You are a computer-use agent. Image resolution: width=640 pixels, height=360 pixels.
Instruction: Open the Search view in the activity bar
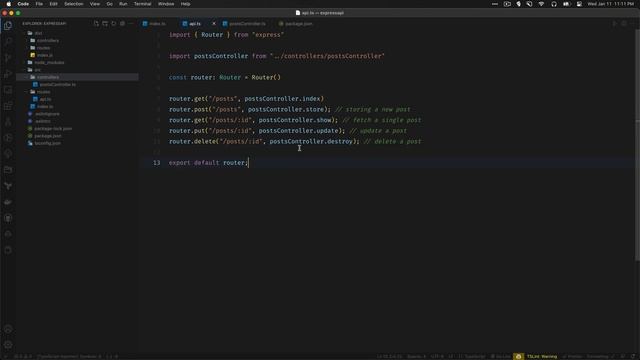click(x=8, y=42)
